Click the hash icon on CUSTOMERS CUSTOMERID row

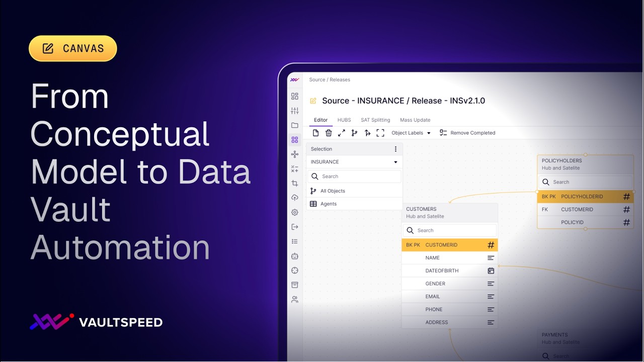point(491,245)
